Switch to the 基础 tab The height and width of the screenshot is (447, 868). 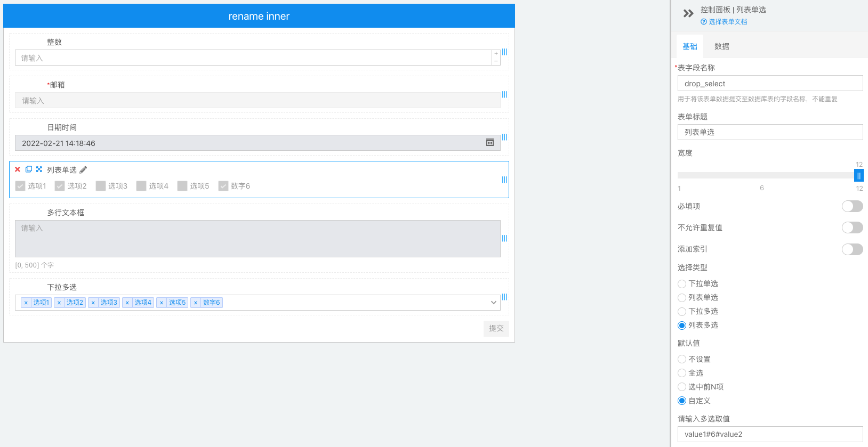tap(690, 46)
